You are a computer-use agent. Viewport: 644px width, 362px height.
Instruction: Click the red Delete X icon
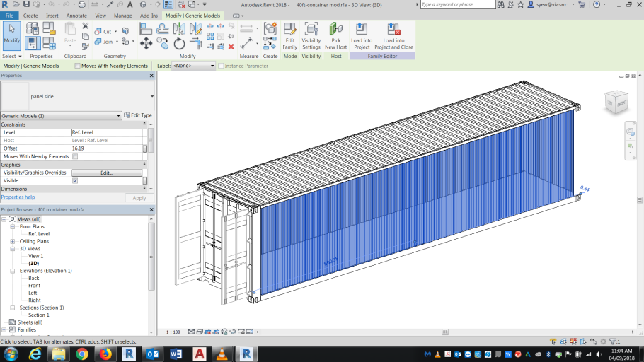coord(231,47)
